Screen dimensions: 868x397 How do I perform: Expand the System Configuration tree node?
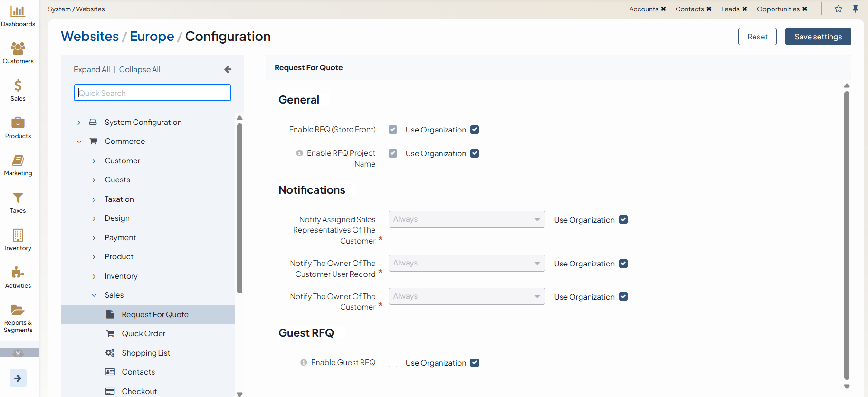coord(79,123)
